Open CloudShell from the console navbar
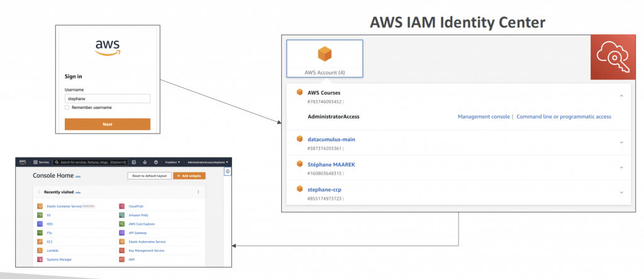This screenshot has width=644, height=279. point(135,162)
